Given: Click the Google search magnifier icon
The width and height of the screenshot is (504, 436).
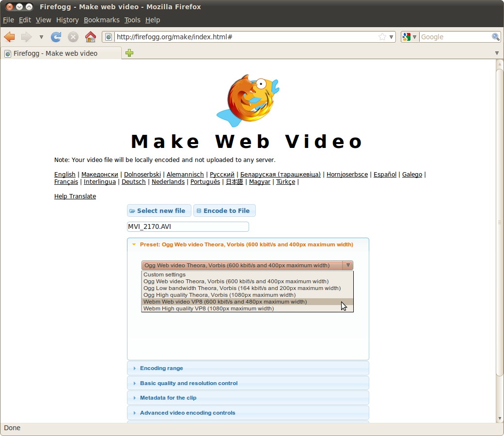Looking at the screenshot, I should point(495,37).
